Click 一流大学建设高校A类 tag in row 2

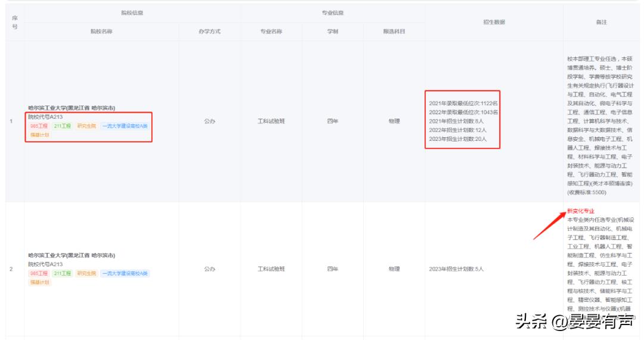125,273
